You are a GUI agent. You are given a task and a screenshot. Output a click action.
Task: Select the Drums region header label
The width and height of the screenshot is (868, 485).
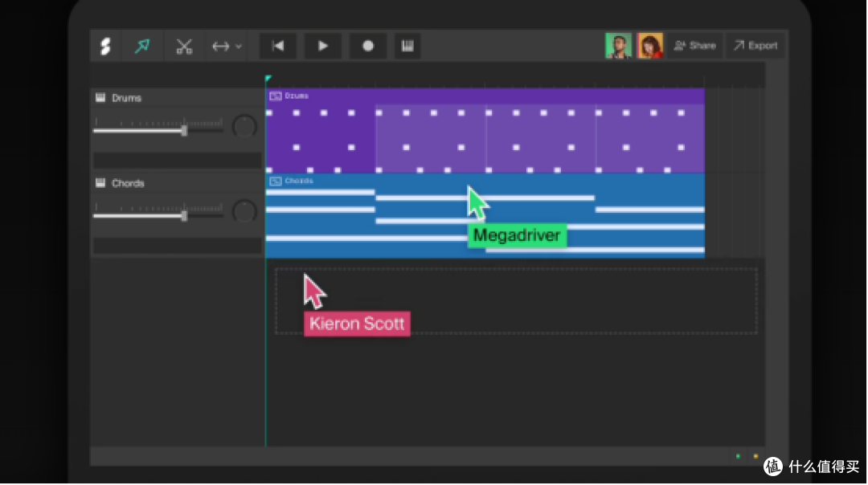coord(297,96)
